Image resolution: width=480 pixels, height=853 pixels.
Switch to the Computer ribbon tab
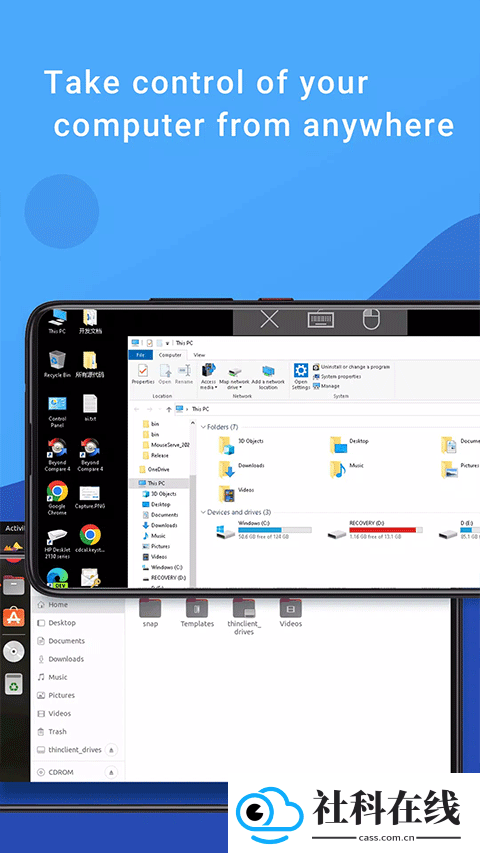click(x=170, y=355)
